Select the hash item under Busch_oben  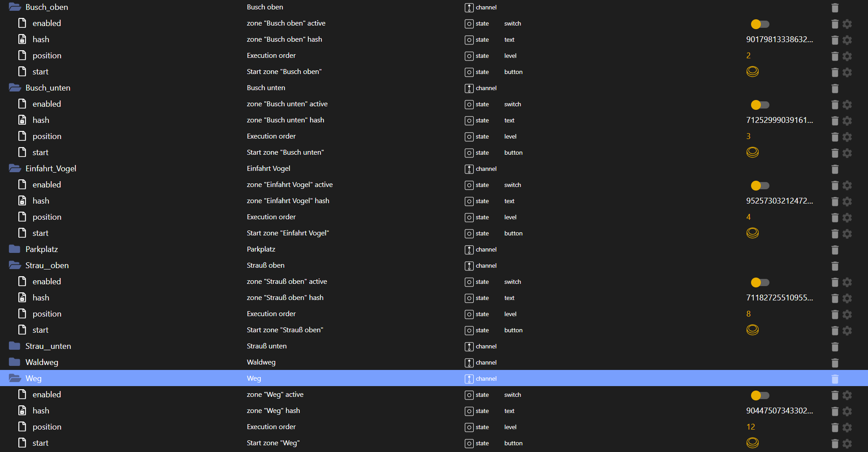coord(41,39)
